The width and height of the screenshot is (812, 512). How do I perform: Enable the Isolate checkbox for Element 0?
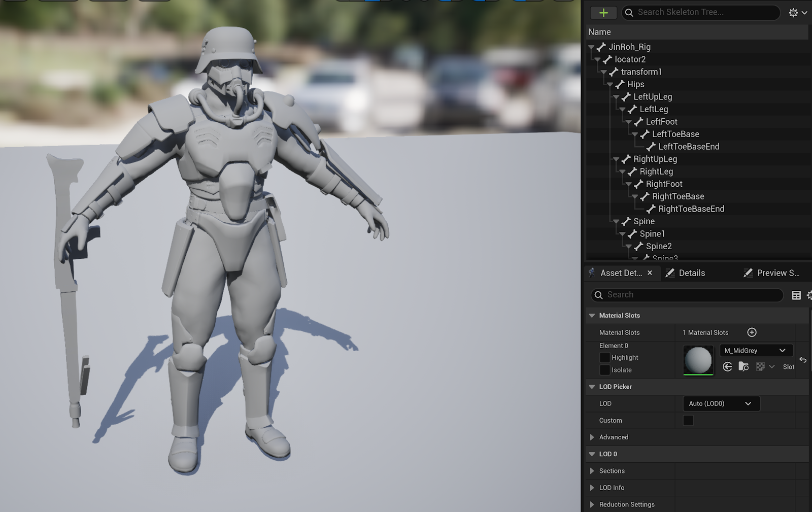click(604, 370)
